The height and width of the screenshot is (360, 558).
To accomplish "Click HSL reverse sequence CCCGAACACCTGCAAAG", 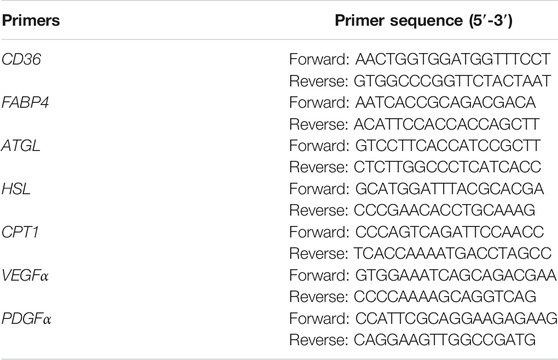I will (444, 210).
